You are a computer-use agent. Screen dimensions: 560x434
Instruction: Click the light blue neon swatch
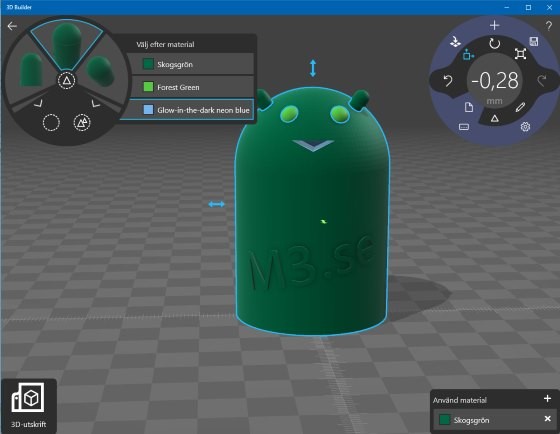point(148,110)
